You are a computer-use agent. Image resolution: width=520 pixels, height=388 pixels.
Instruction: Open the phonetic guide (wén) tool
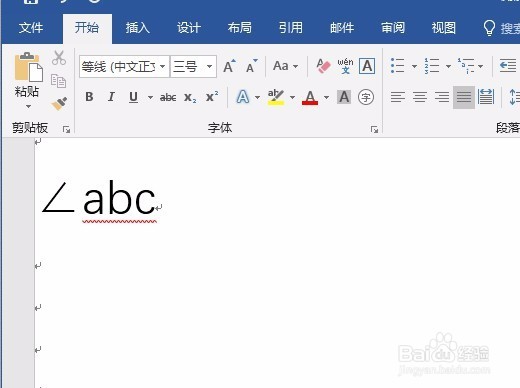pyautogui.click(x=345, y=66)
